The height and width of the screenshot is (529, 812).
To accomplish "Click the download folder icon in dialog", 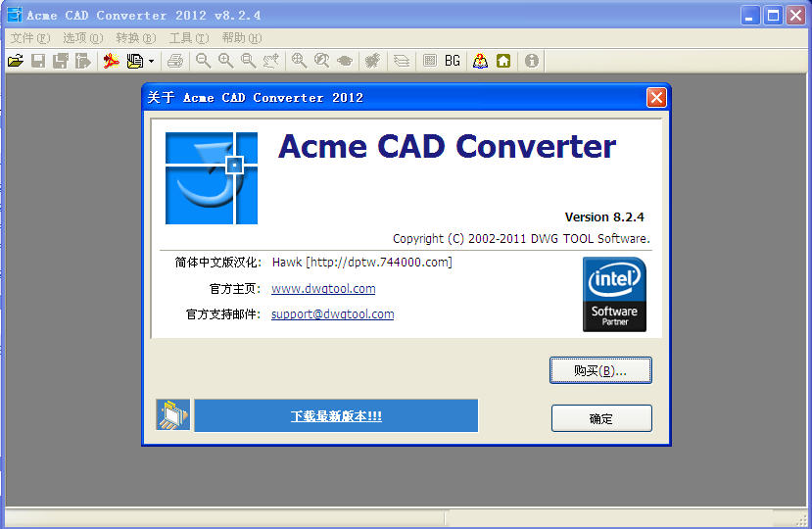I will pyautogui.click(x=172, y=415).
